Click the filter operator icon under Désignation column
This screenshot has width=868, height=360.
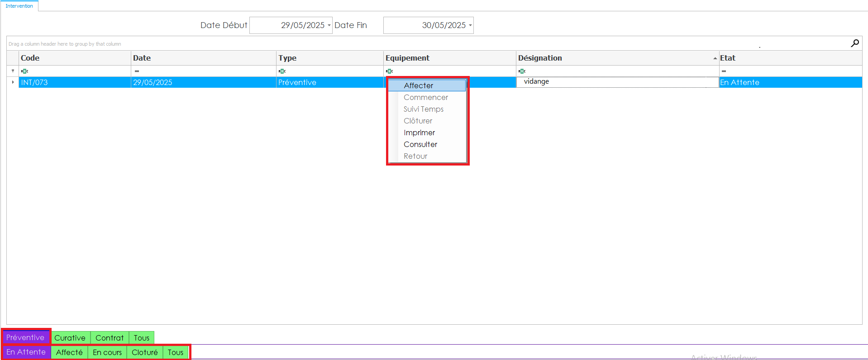(x=522, y=71)
